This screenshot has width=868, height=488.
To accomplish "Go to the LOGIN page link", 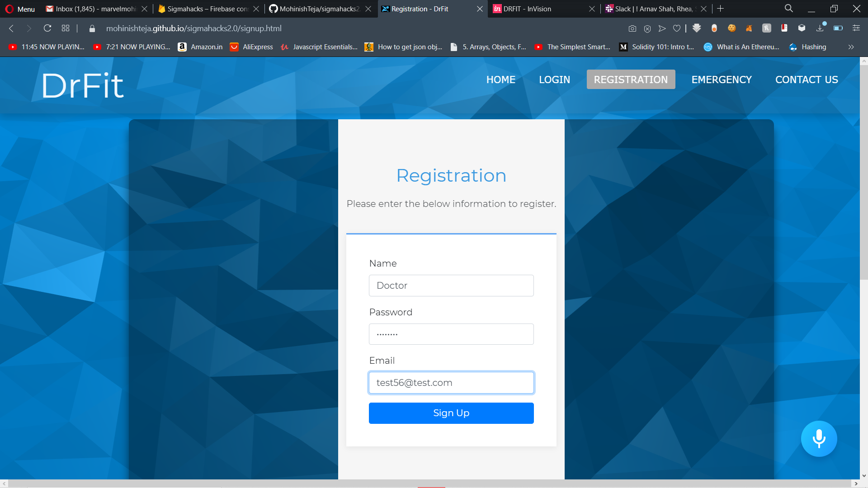I will click(554, 80).
